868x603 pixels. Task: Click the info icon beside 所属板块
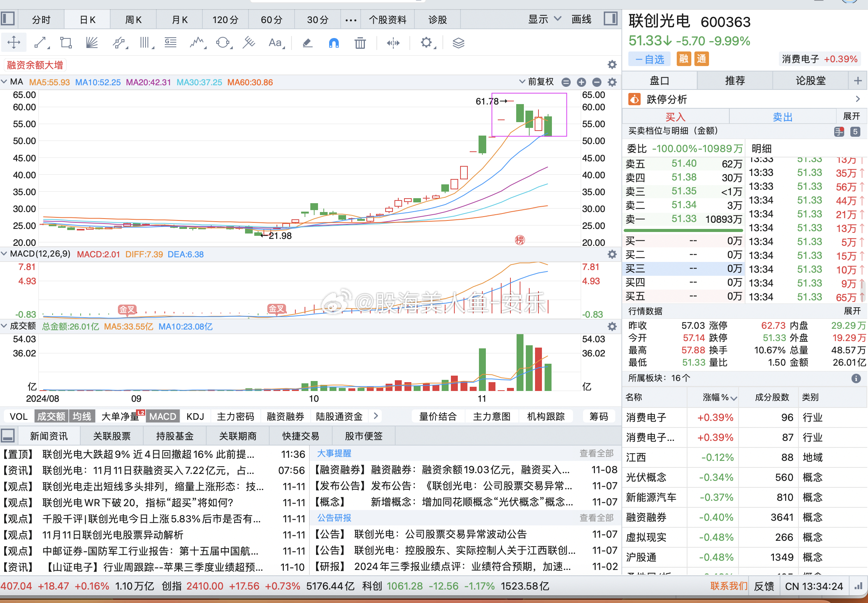tap(856, 378)
